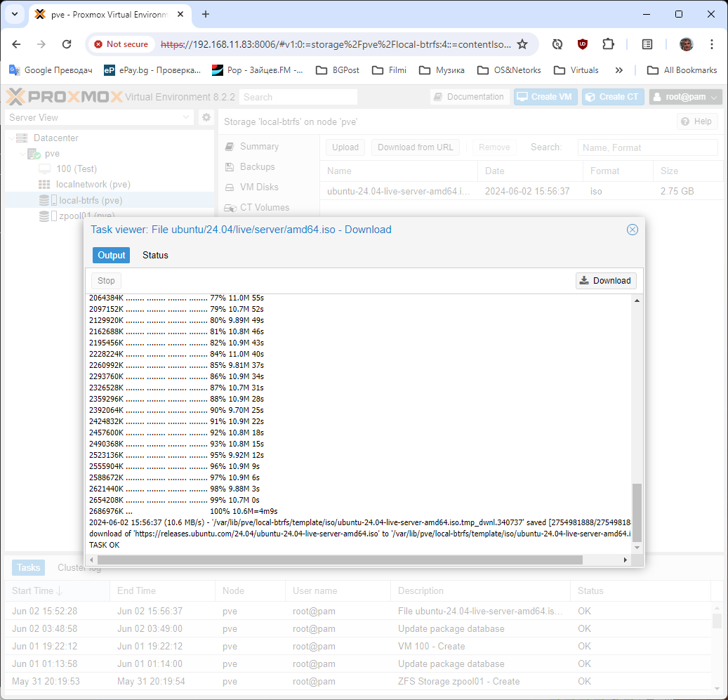Open the OS&Netorks bookmarks folder
This screenshot has height=700, width=728.
pos(510,70)
